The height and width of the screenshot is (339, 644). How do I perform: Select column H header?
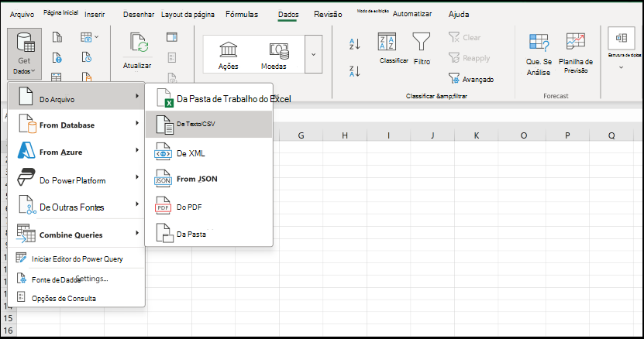[345, 135]
